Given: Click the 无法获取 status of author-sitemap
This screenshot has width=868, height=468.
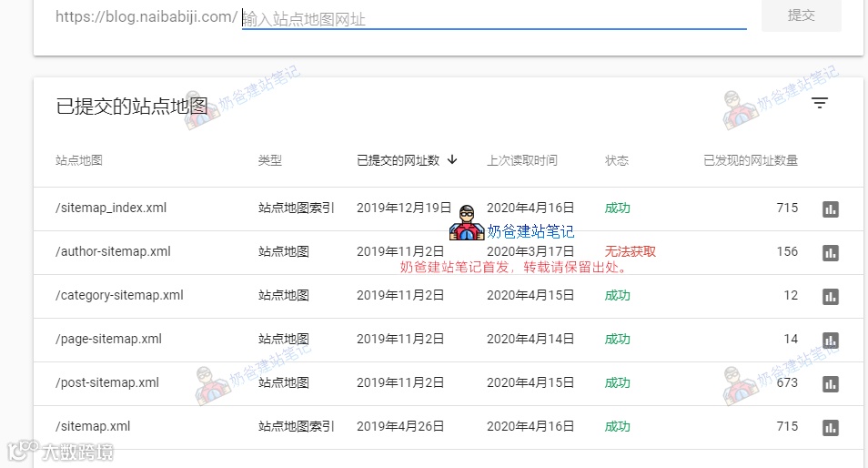Looking at the screenshot, I should point(630,251).
